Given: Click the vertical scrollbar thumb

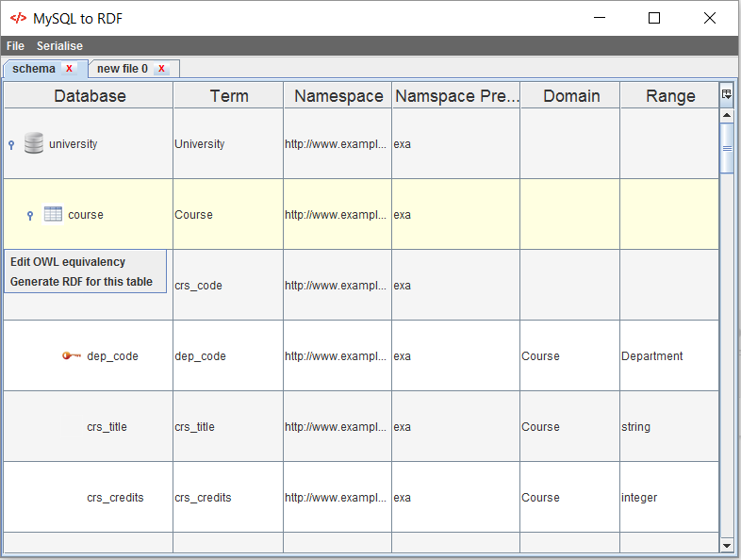Looking at the screenshot, I should tap(727, 148).
